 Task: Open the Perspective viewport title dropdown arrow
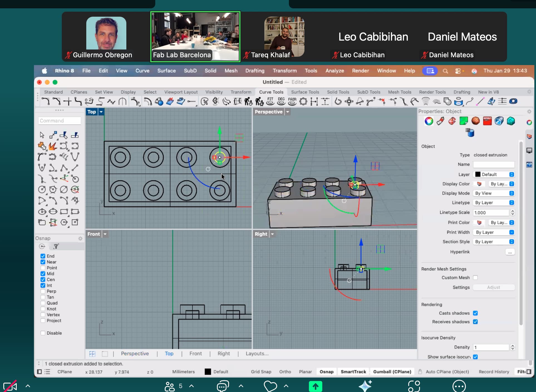click(288, 112)
